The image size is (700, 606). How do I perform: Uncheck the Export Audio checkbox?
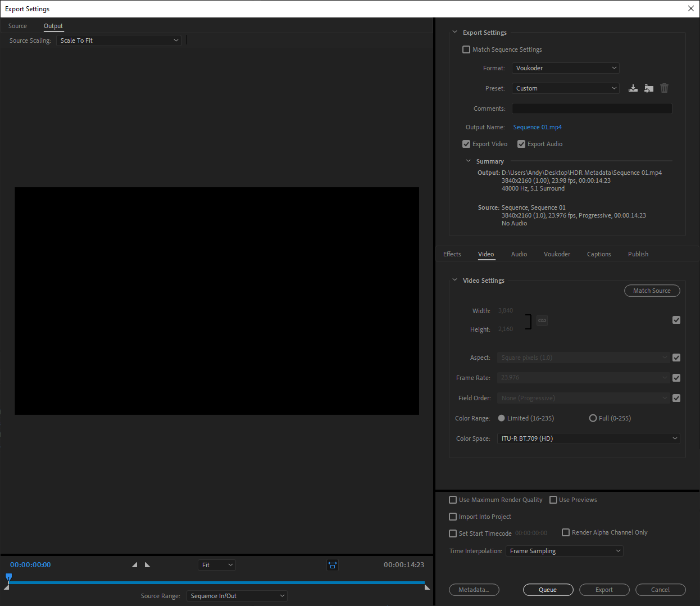(x=521, y=144)
